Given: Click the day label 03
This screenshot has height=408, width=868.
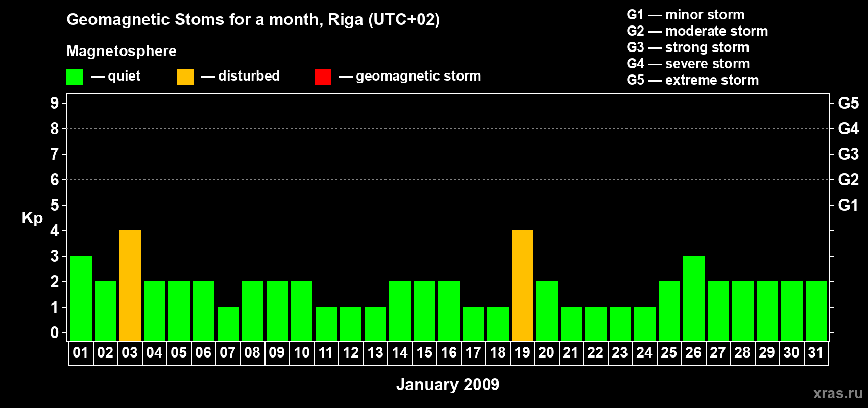Looking at the screenshot, I should pos(130,352).
